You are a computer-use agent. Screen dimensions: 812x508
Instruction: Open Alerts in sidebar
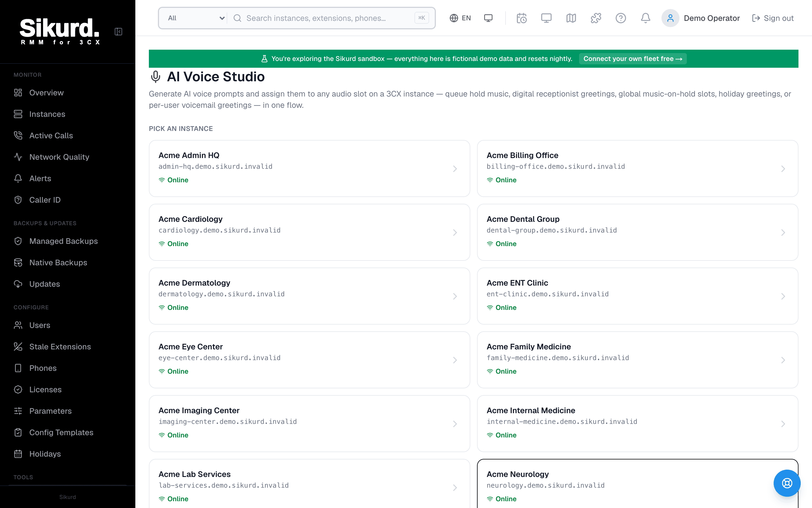[67, 178]
